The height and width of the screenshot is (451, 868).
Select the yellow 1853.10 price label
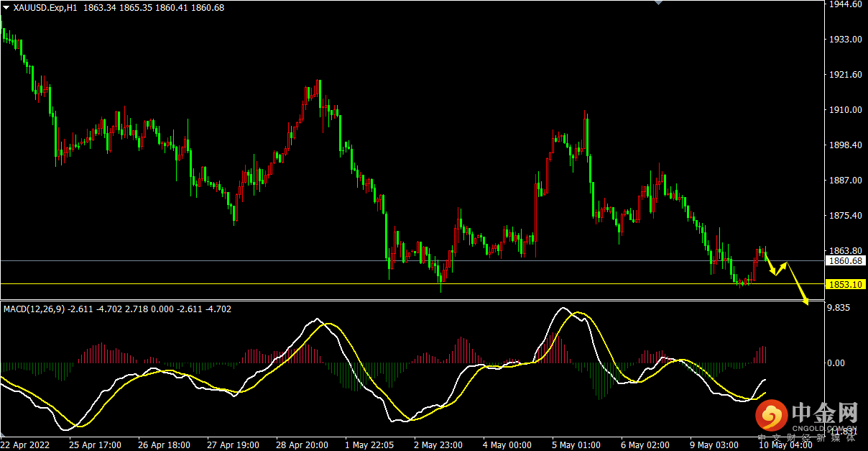845,285
